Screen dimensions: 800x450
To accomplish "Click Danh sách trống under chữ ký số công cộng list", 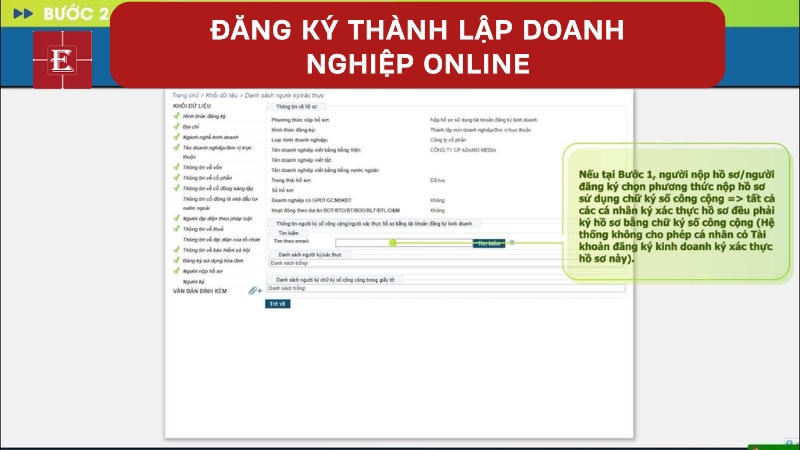I will (287, 288).
